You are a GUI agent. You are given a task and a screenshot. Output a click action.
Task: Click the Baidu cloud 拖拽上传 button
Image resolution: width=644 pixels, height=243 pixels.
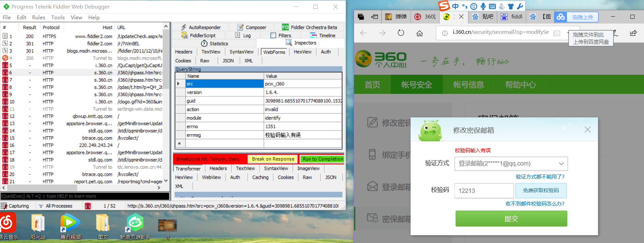577,17
